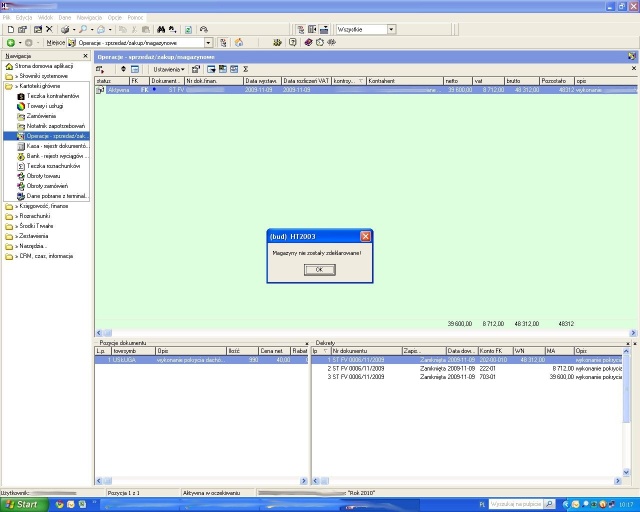The image size is (640, 512).
Task: Sort by brutto column header
Action: (x=522, y=81)
